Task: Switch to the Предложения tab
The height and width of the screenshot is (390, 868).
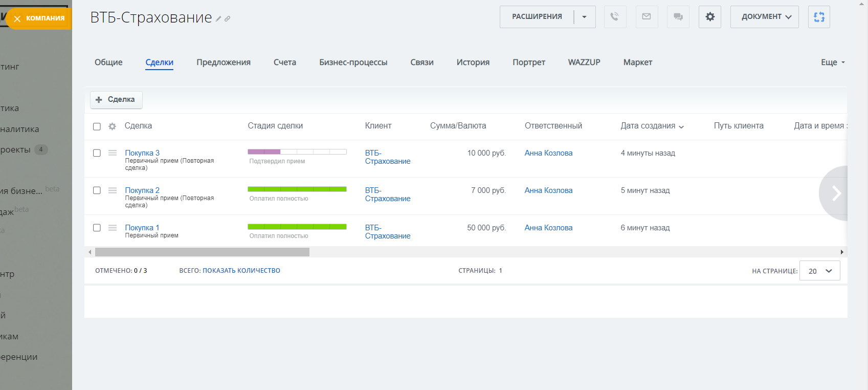Action: 224,62
